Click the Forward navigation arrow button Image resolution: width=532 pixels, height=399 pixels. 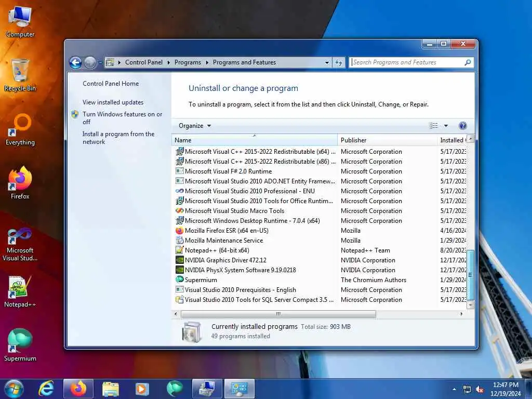90,62
